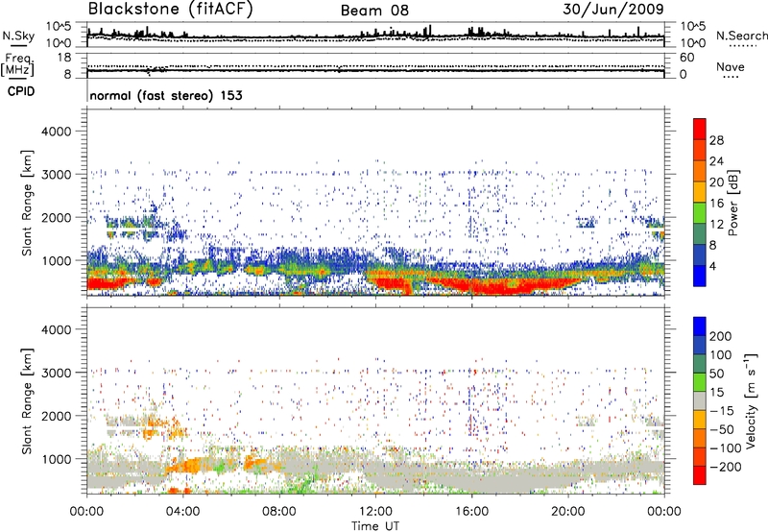This screenshot has height=532, width=768.
Task: Click the gray band of the velocity colorbar
Action: [x=700, y=401]
